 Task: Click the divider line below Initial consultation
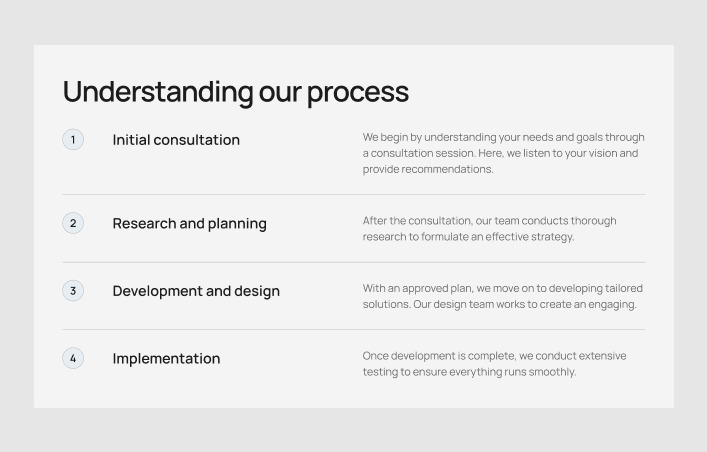(353, 194)
